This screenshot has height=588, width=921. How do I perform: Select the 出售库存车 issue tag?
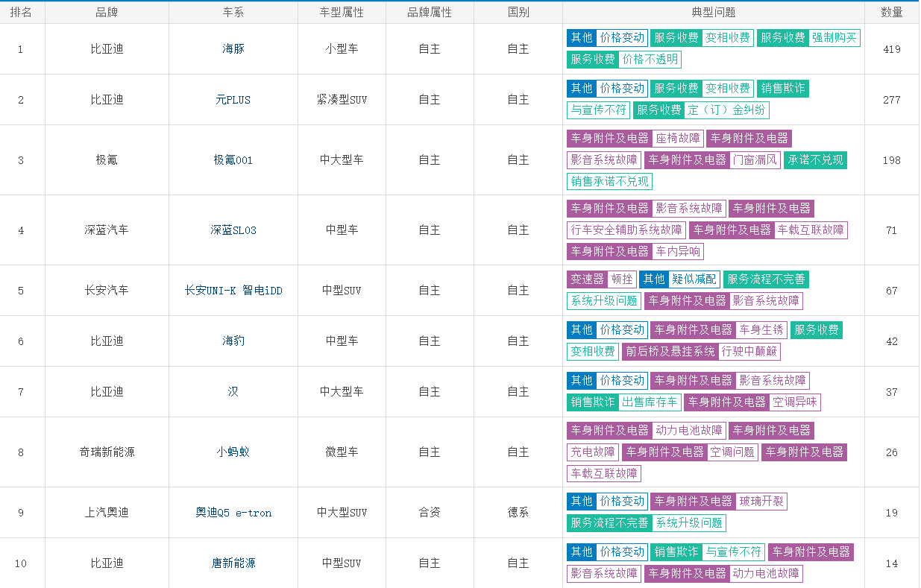point(650,402)
